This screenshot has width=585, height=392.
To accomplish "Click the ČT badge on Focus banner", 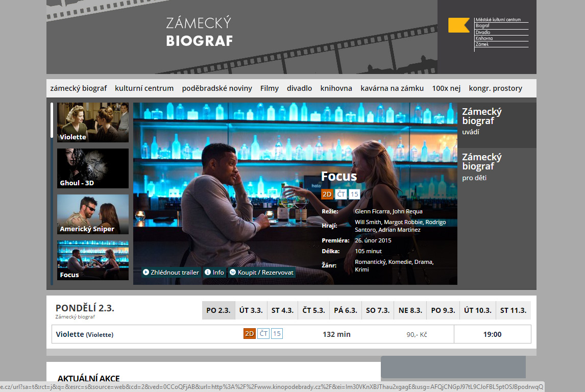I will coord(341,194).
